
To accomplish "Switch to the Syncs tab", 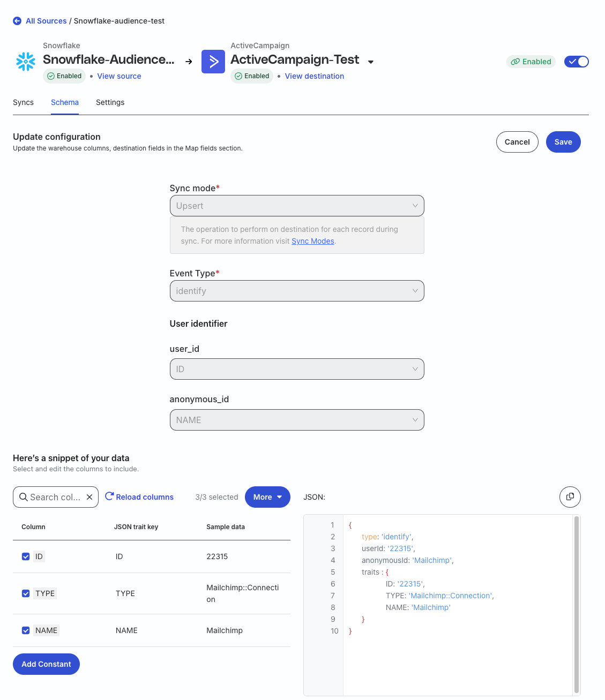I will click(23, 102).
